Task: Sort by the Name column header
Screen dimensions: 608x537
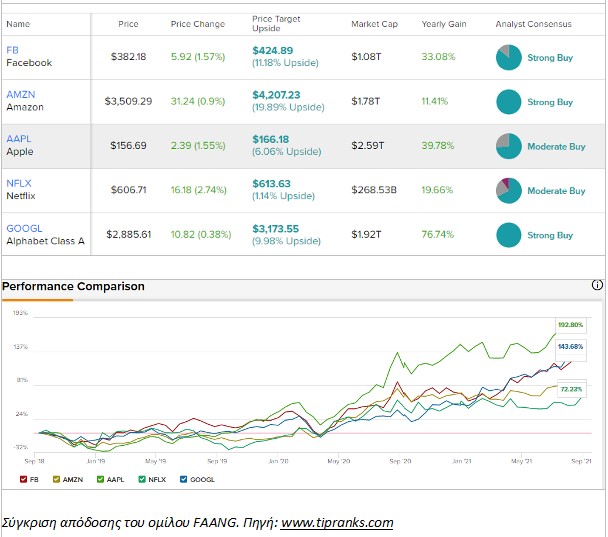Action: coord(18,24)
